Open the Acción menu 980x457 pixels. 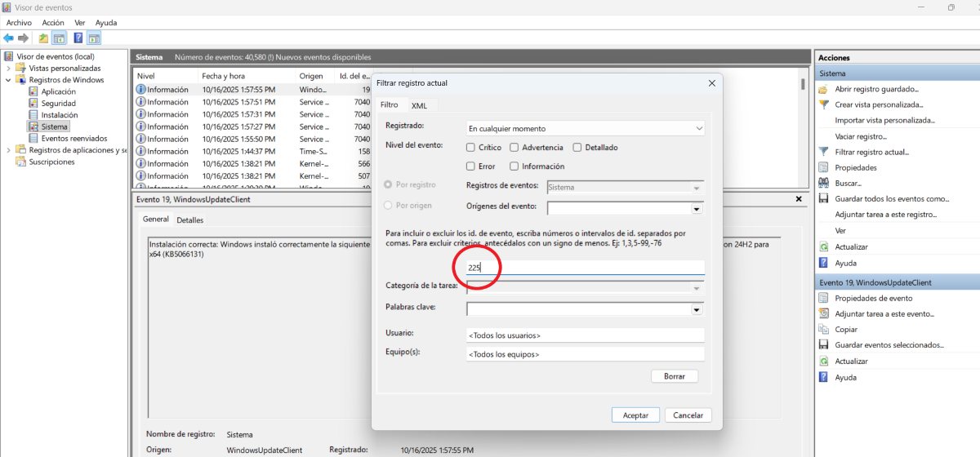[x=53, y=23]
